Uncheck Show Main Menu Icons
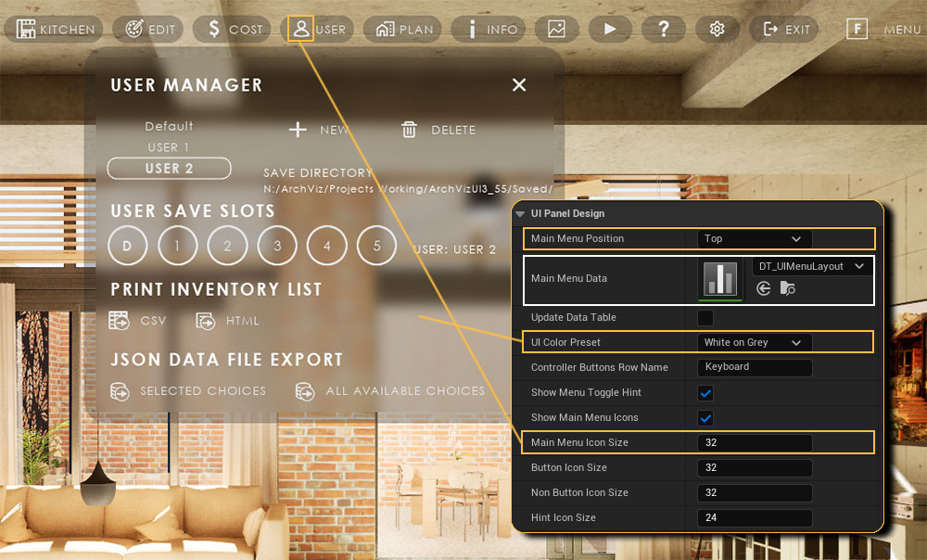Viewport: 927px width, 560px height. [x=705, y=418]
